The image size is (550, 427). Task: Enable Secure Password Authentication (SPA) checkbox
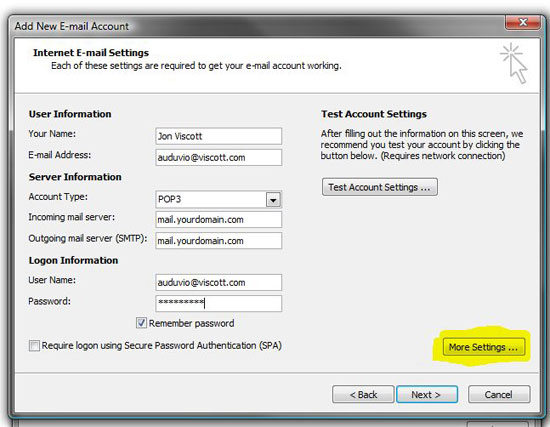[34, 346]
